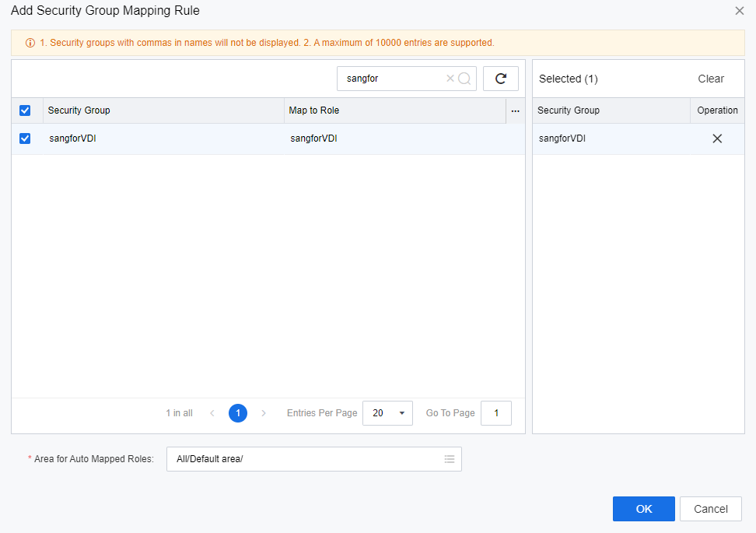Screen dimensions: 756x533
Task: Click the Go To Page input field
Action: pos(495,413)
